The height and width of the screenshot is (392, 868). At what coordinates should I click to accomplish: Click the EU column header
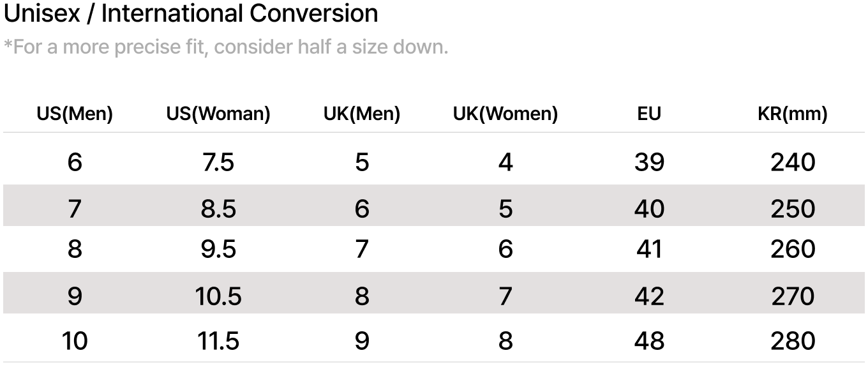tap(649, 114)
